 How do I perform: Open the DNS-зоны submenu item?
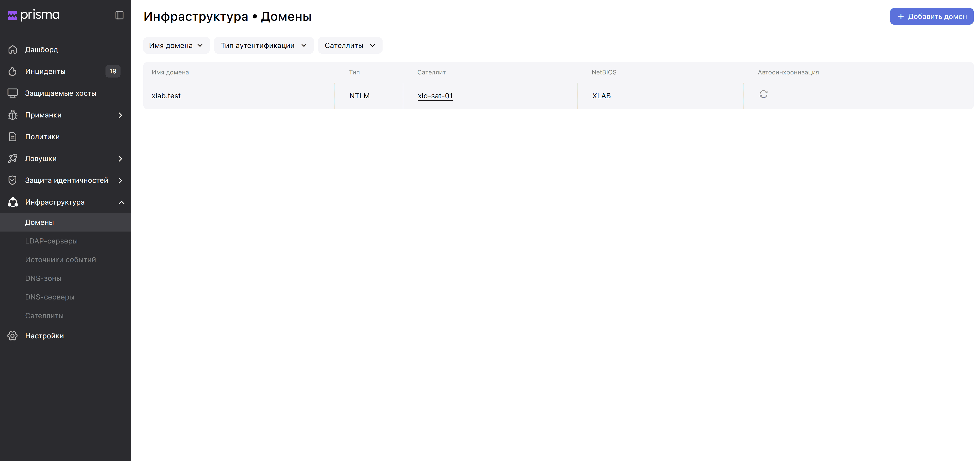[65, 278]
